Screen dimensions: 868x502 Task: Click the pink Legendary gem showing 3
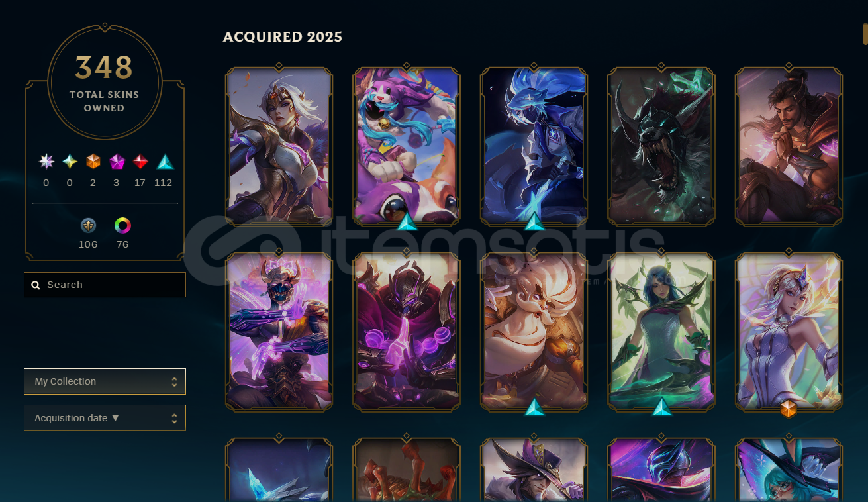point(117,162)
